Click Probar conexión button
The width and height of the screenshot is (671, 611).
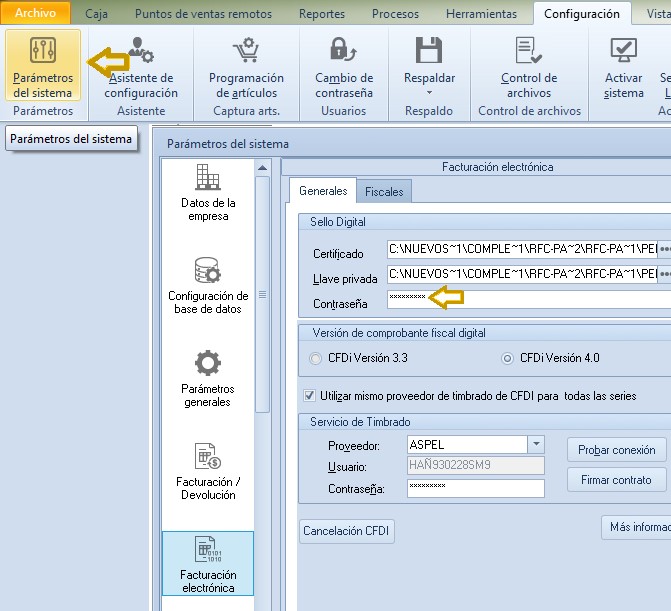[x=617, y=450]
